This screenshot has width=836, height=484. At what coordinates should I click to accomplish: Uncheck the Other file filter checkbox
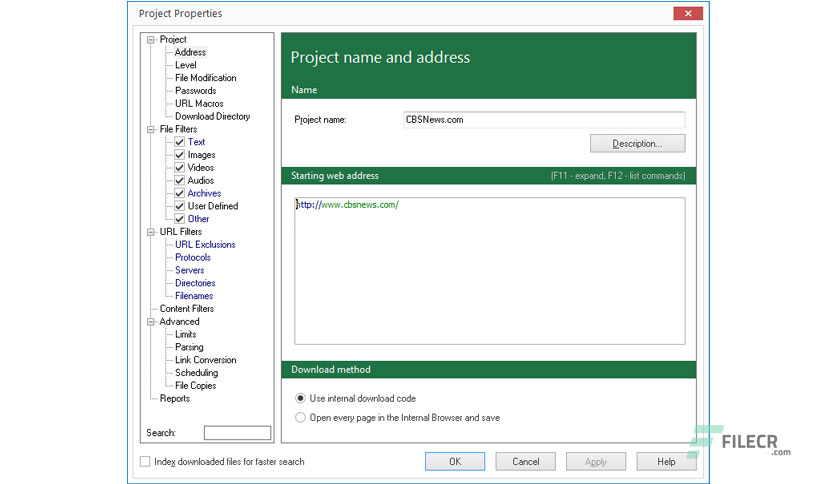(180, 219)
